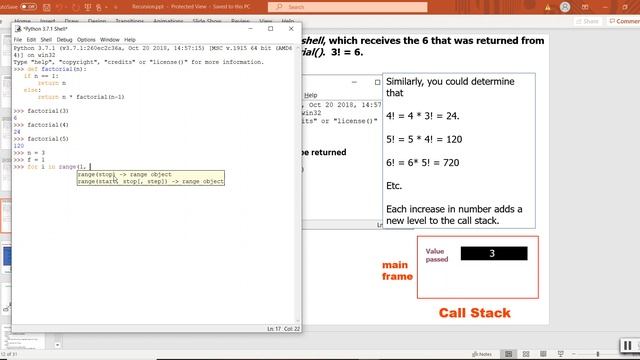640x360 pixels.
Task: Open the user account avatar
Action: point(565,7)
